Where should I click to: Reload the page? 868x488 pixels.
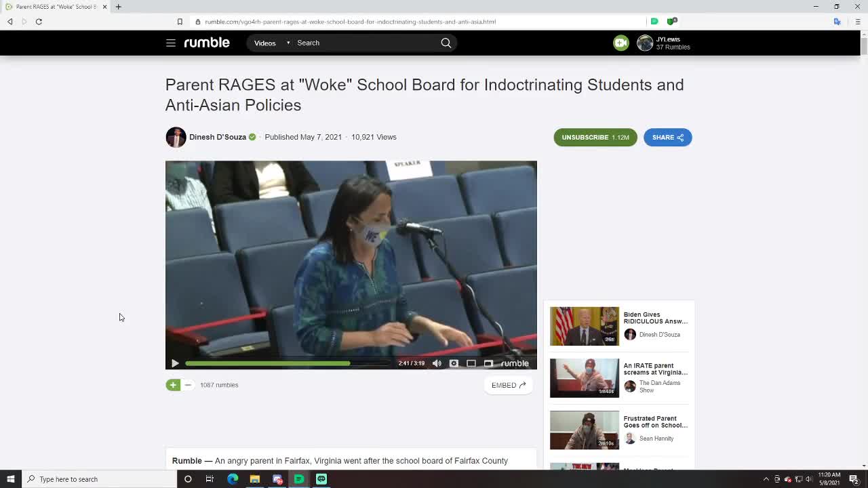tap(39, 22)
